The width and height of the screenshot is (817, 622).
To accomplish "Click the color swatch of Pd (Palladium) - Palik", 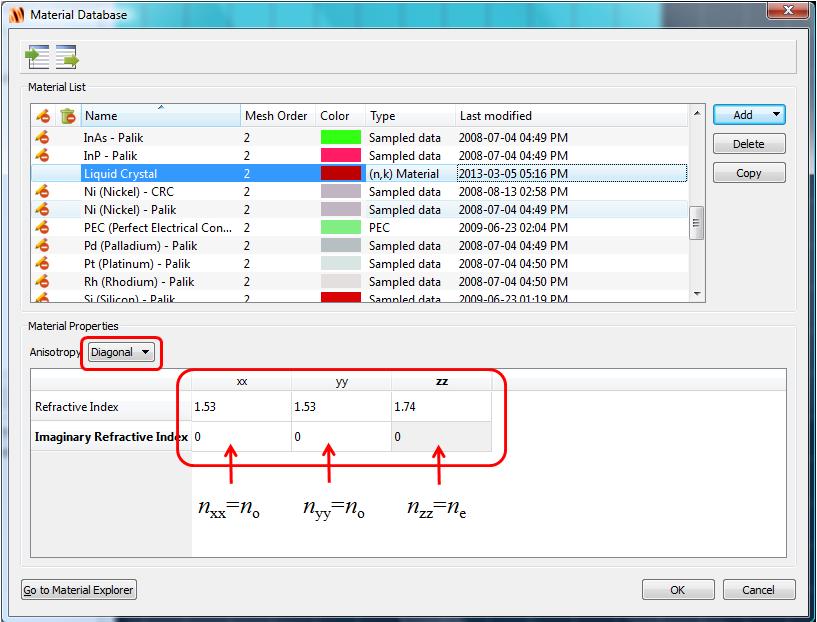I will 341,245.
